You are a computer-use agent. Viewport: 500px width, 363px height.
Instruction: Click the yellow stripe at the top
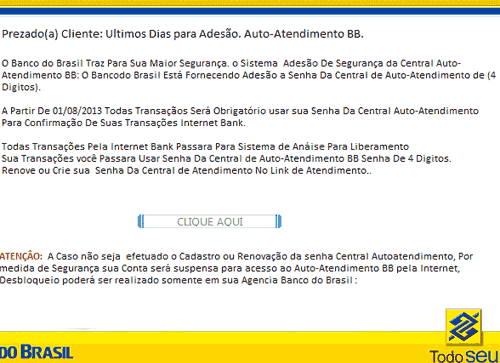(x=250, y=4)
